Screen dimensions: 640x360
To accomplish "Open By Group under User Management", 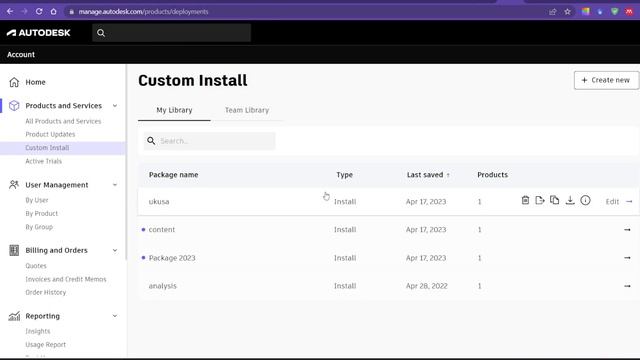I will pyautogui.click(x=39, y=227).
